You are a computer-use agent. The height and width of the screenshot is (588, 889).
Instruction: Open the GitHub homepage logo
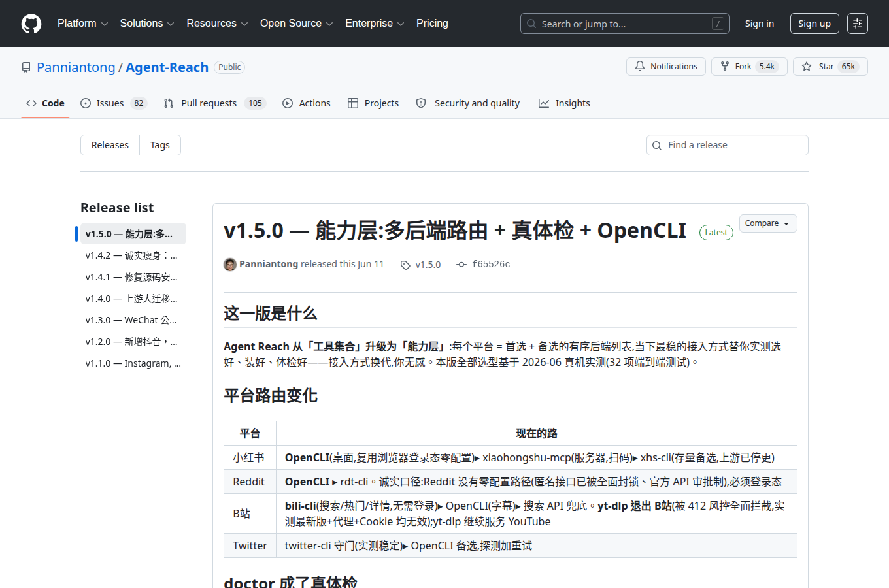[31, 24]
